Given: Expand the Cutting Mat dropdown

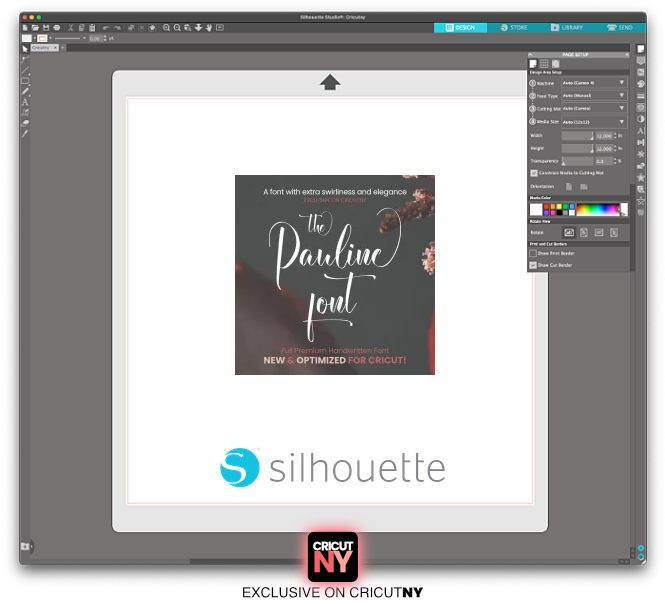Looking at the screenshot, I should pyautogui.click(x=594, y=108).
